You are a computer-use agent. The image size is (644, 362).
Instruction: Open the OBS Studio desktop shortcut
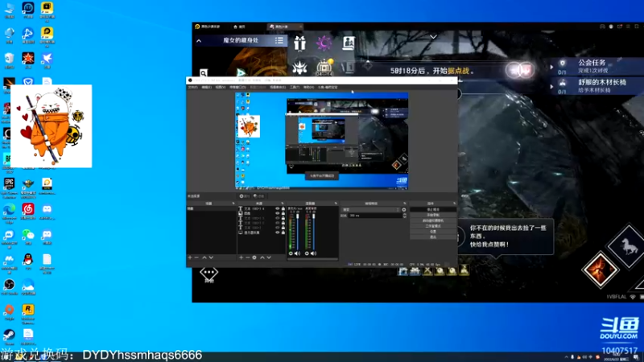click(x=9, y=286)
